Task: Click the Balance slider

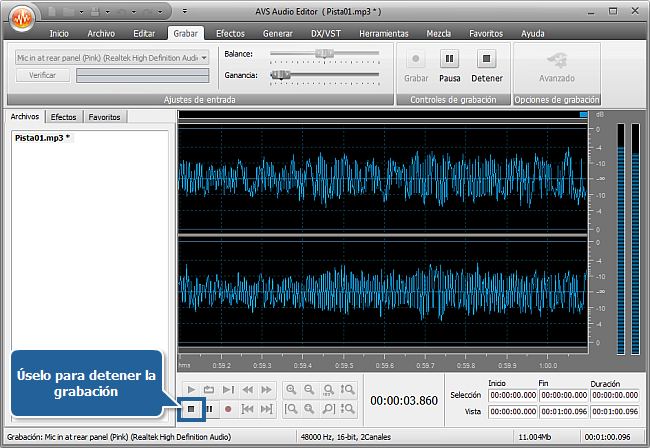Action: click(325, 53)
